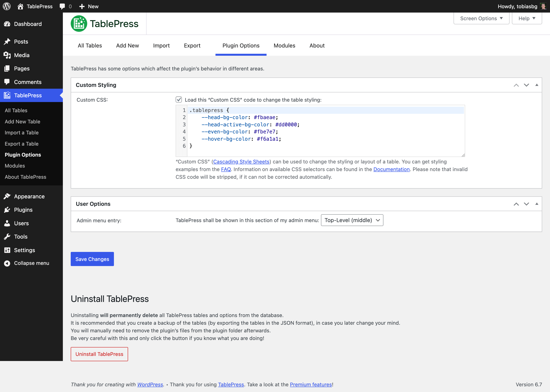This screenshot has height=392, width=550.
Task: Select the Plugins icon in sidebar
Action: [7, 210]
